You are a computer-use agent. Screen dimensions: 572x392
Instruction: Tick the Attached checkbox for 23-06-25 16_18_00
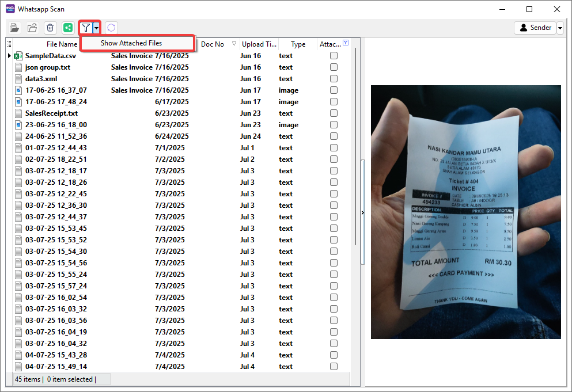click(334, 125)
